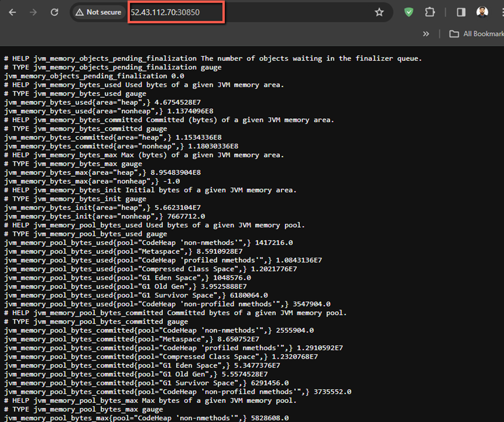Bookmark this page using the star
The height and width of the screenshot is (422, 504).
coord(379,12)
